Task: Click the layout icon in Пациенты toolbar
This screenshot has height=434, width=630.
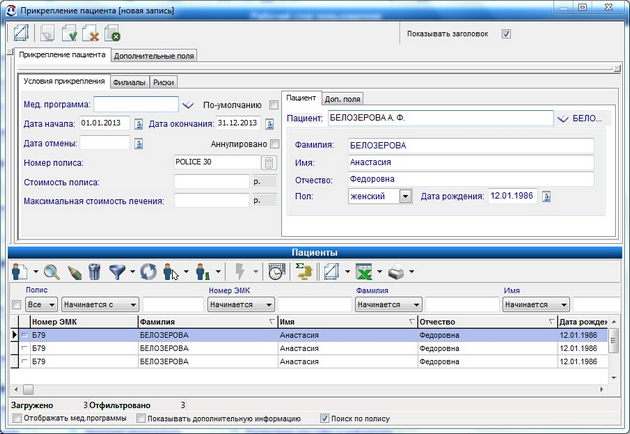Action: 331,272
